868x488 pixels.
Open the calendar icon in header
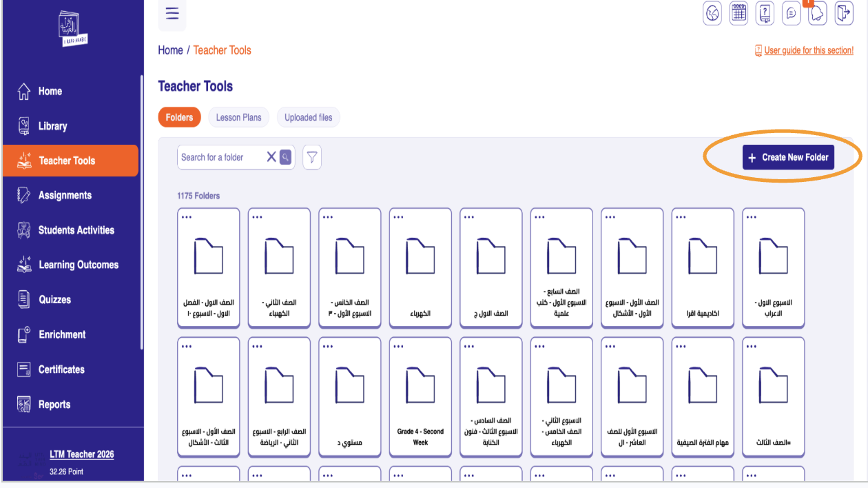[738, 13]
